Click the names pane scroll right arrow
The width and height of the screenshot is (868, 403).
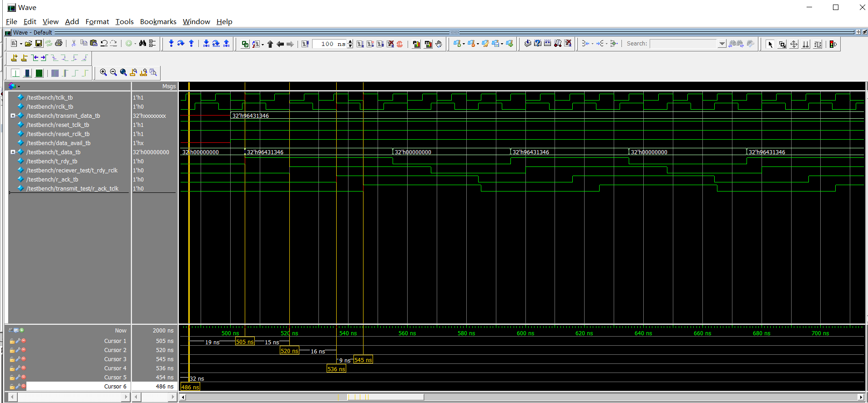(126, 397)
